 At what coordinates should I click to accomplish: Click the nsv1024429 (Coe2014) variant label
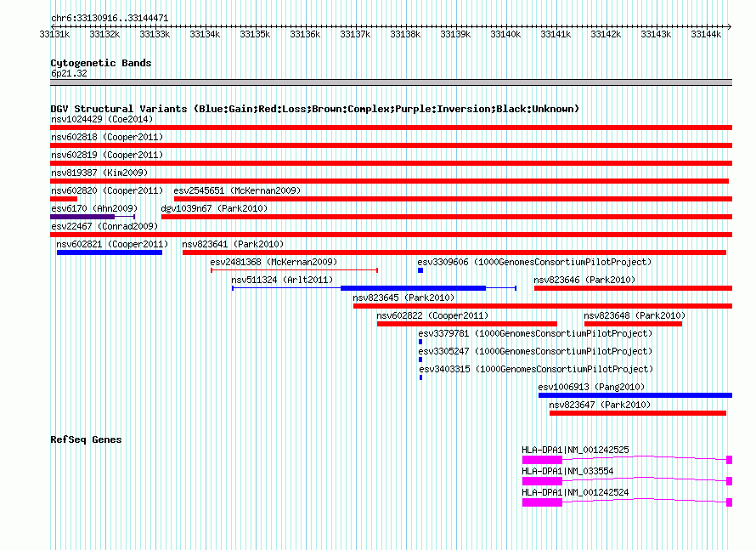click(x=102, y=119)
